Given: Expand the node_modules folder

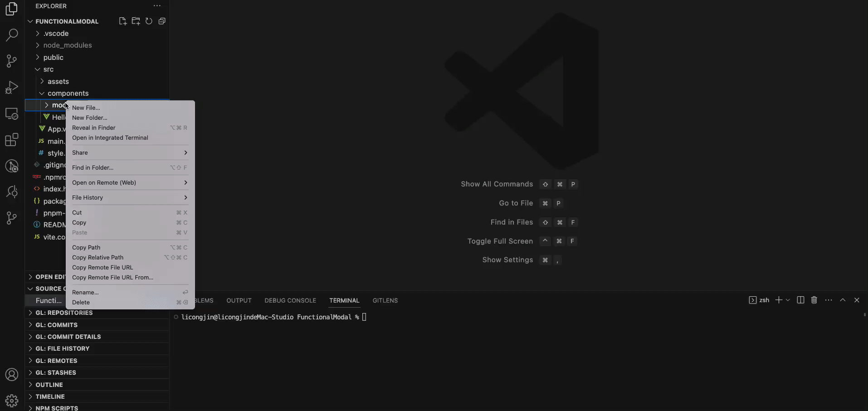Looking at the screenshot, I should click(x=98, y=45).
